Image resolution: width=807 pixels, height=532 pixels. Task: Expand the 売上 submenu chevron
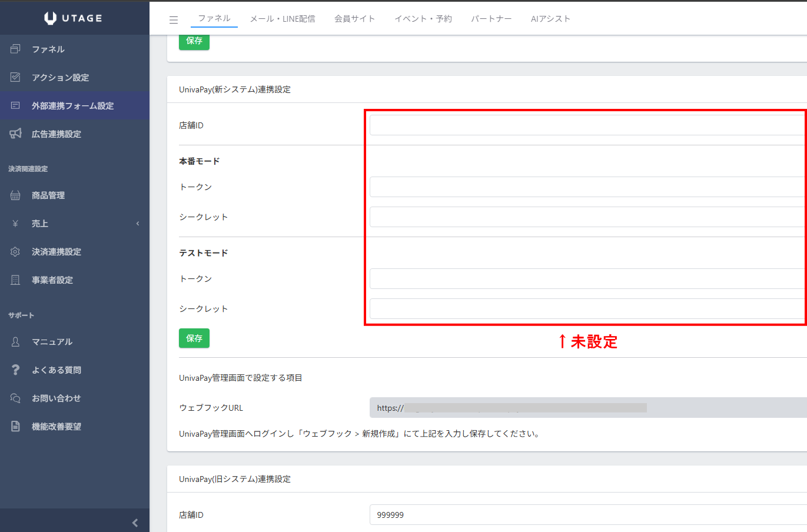[138, 224]
